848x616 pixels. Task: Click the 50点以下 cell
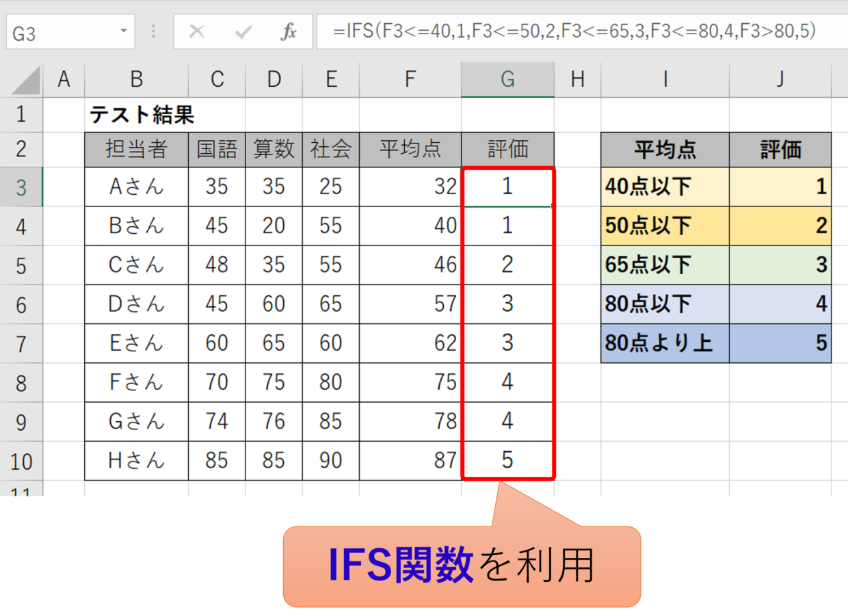(665, 226)
